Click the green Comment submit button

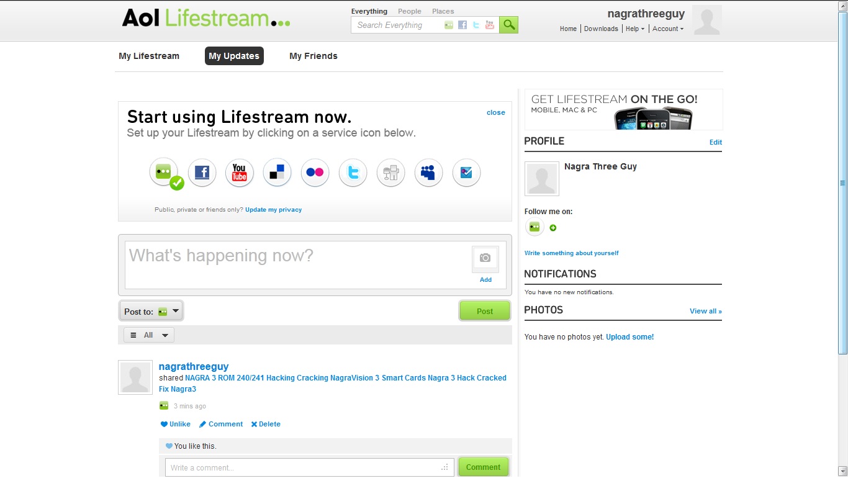484,467
